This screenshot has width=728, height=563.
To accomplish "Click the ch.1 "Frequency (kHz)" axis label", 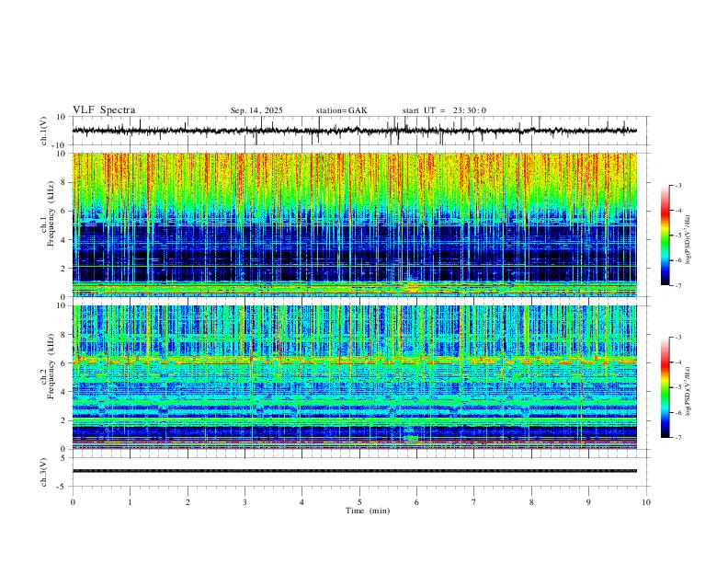I will point(51,215).
